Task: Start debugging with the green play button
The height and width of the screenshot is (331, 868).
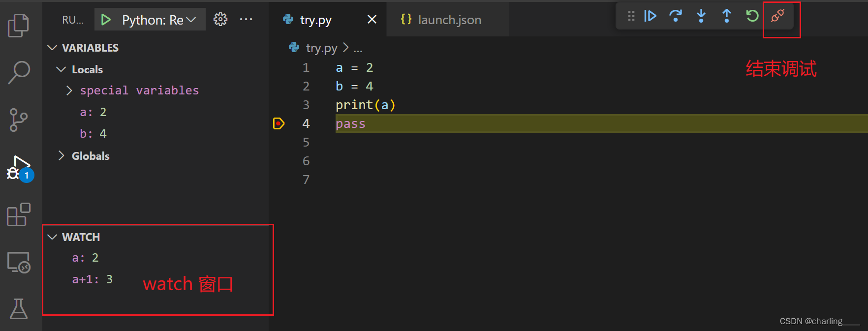Action: [105, 20]
